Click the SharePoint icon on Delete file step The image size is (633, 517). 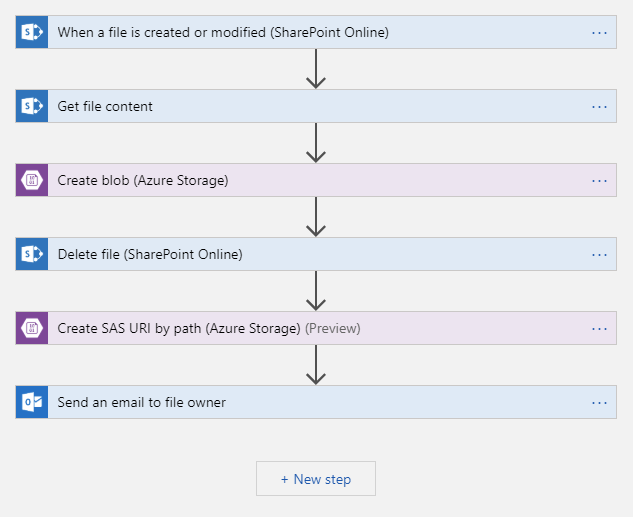(32, 254)
